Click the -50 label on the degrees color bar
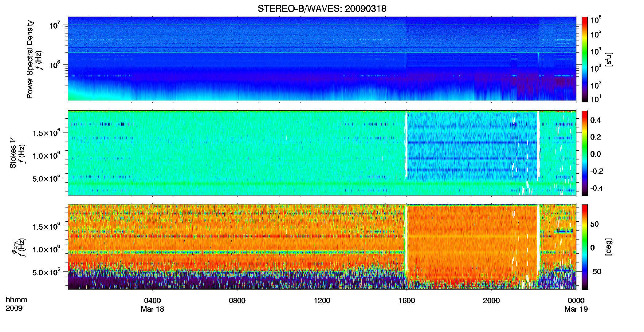 pyautogui.click(x=595, y=271)
